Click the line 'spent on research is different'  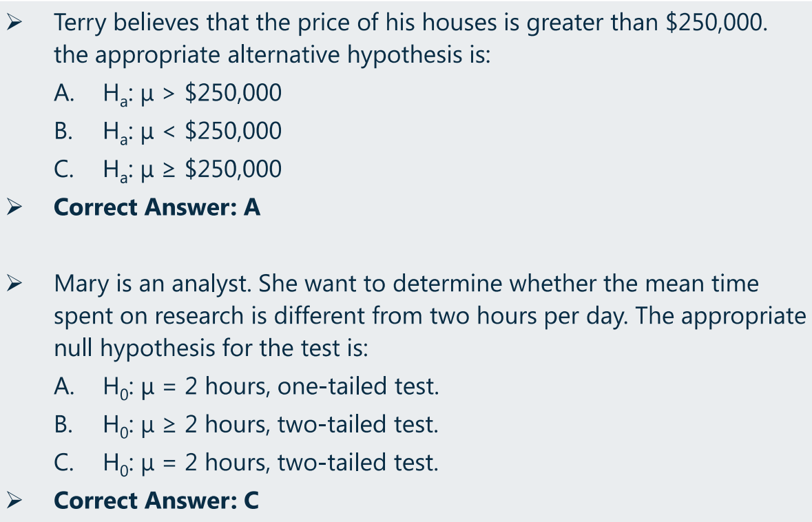coord(430,316)
